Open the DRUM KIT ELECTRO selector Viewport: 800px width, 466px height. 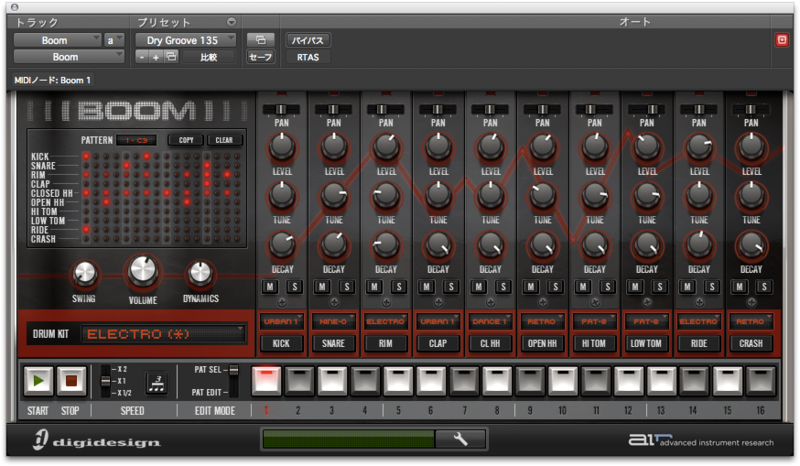tap(163, 334)
